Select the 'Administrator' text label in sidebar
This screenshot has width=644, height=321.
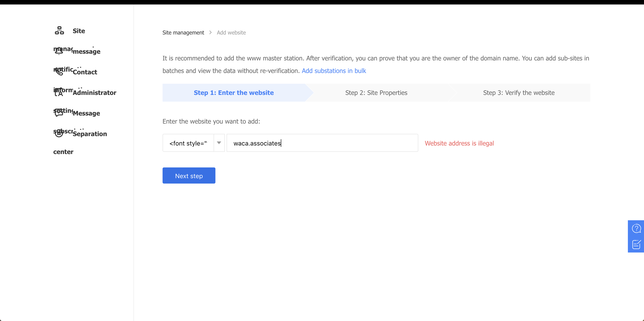(x=94, y=93)
